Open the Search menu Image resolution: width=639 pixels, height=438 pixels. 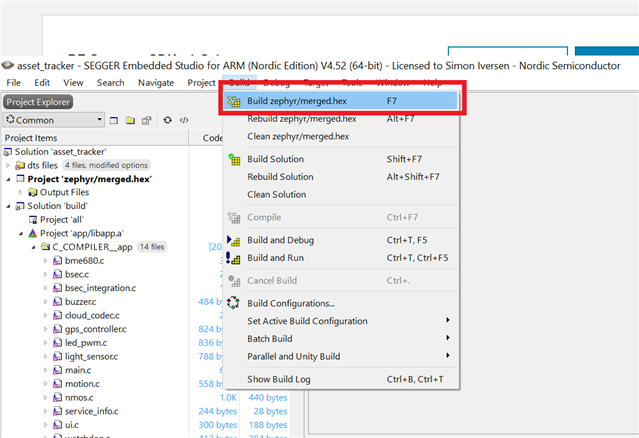pyautogui.click(x=110, y=83)
